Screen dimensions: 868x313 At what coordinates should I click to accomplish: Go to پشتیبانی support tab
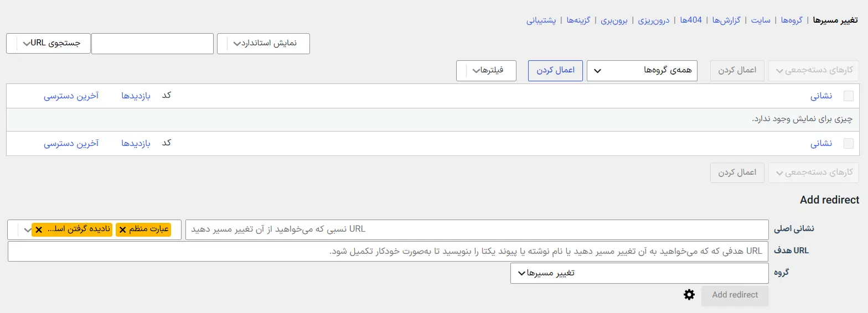(x=541, y=20)
